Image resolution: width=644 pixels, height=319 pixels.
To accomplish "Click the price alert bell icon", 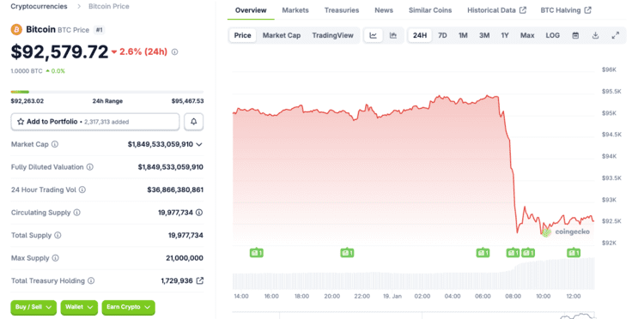I will point(193,122).
